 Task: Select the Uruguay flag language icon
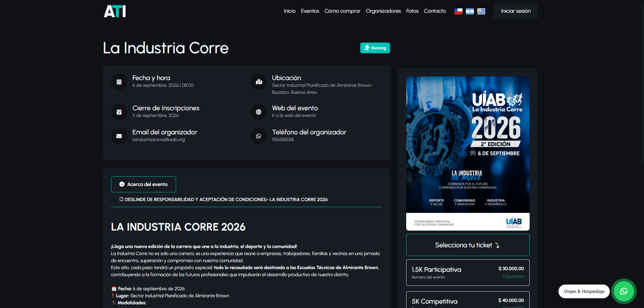tap(481, 11)
